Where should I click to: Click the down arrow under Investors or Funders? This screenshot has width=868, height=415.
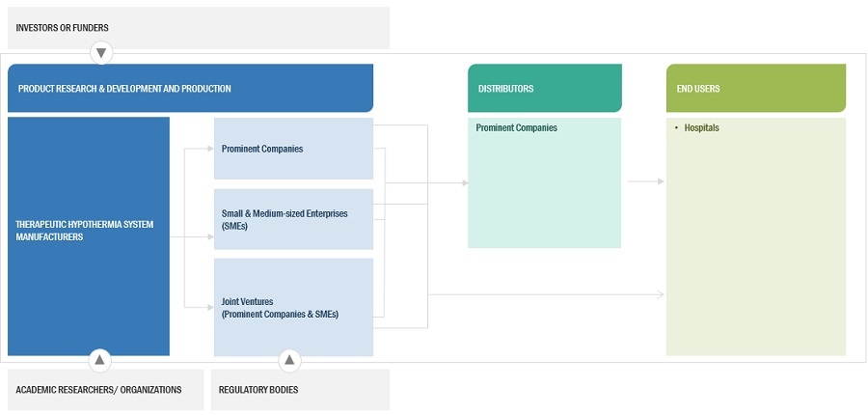click(100, 52)
